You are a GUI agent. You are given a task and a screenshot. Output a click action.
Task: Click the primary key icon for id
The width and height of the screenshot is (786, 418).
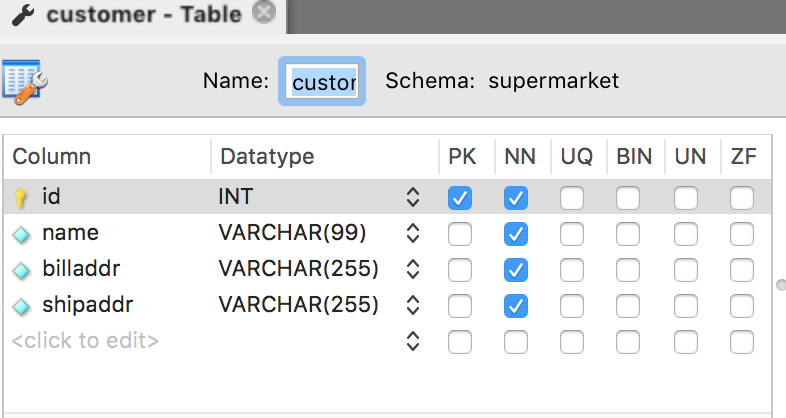[21, 198]
